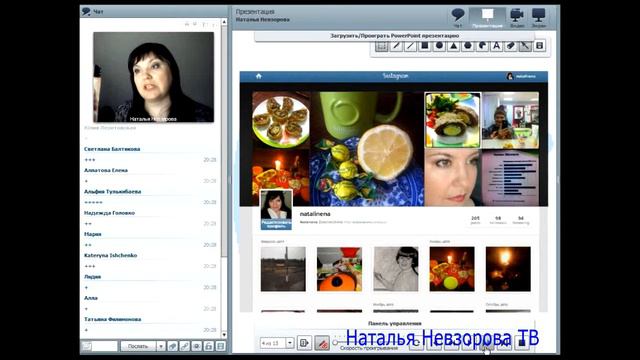Viewport: 640px width, 360px height.
Task: Open the Видео tab
Action: (x=517, y=18)
